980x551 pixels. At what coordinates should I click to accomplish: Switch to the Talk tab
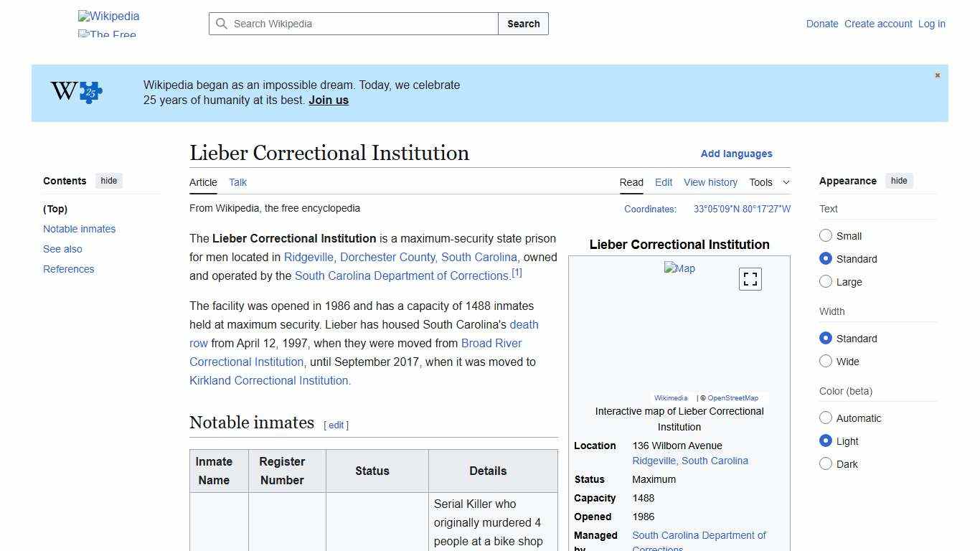tap(237, 182)
